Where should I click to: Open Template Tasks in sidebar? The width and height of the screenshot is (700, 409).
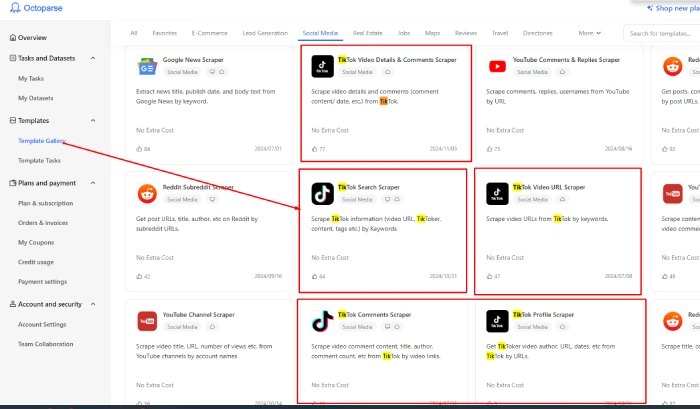tap(39, 160)
